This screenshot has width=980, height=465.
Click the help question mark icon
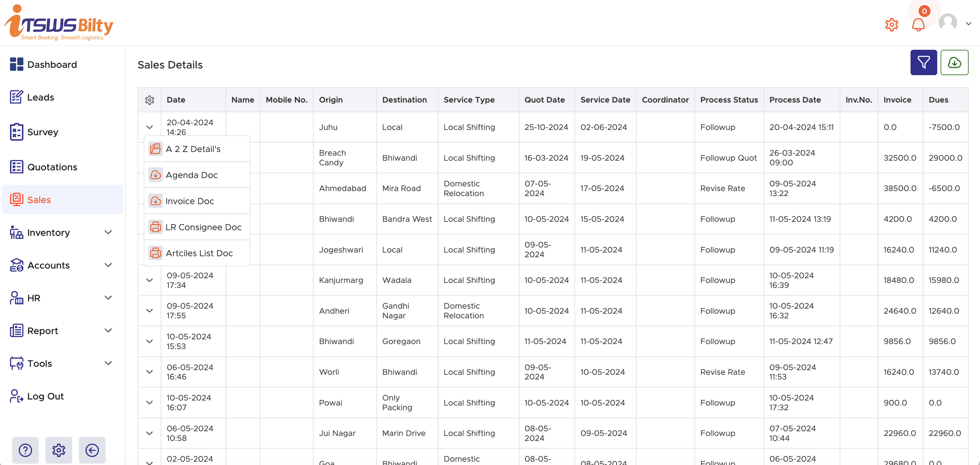(25, 450)
